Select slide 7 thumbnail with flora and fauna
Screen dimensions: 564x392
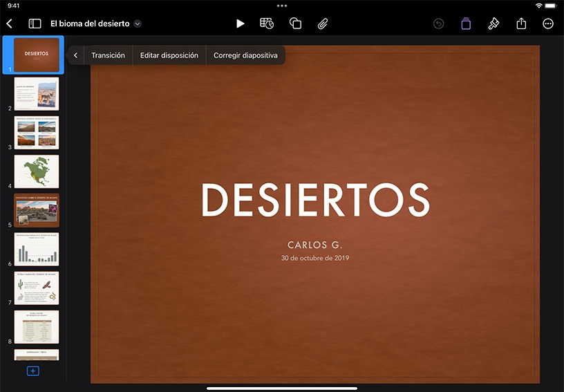37,288
